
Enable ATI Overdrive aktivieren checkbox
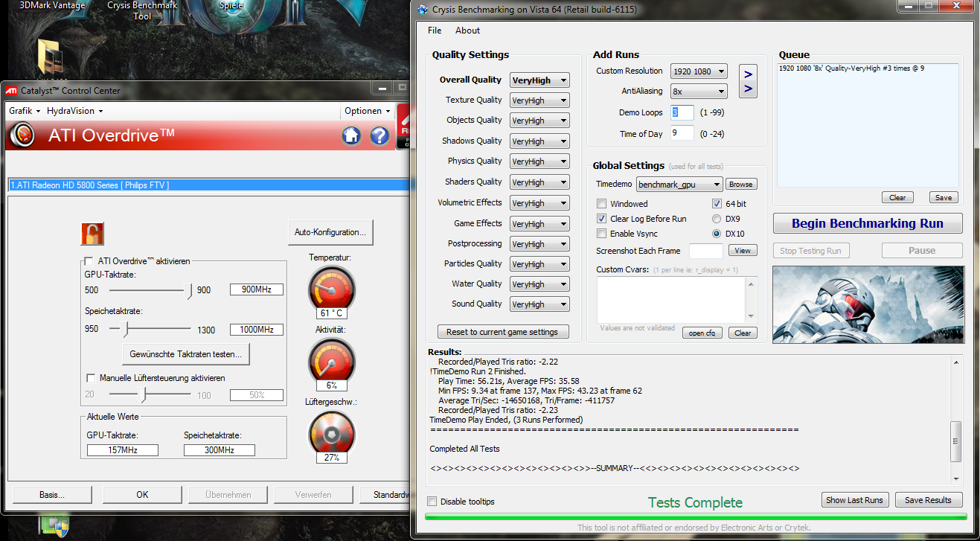tap(89, 261)
